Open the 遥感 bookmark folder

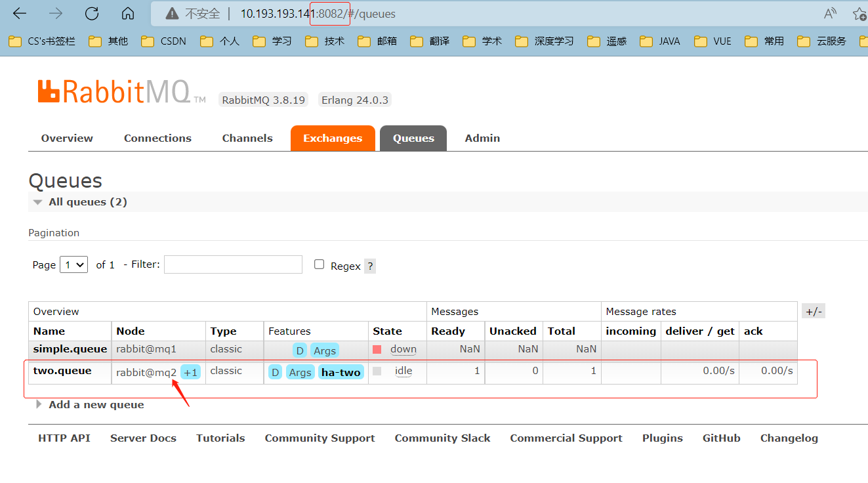pyautogui.click(x=607, y=41)
